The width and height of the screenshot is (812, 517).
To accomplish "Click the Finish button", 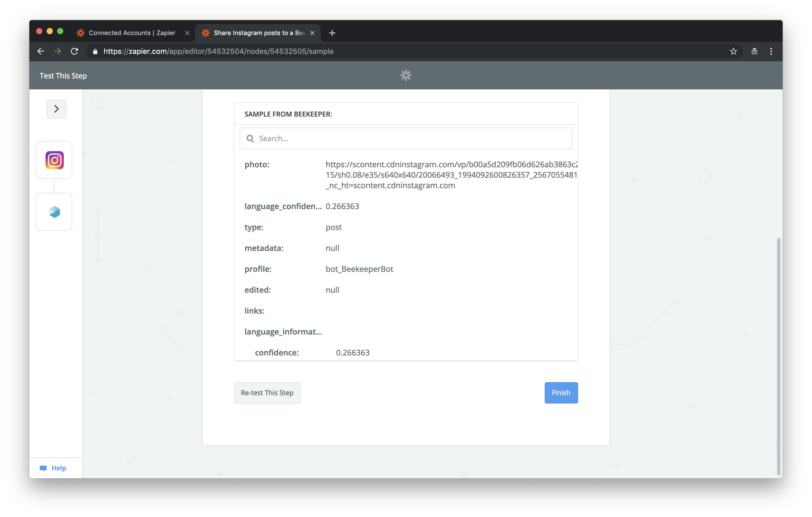I will click(x=561, y=393).
